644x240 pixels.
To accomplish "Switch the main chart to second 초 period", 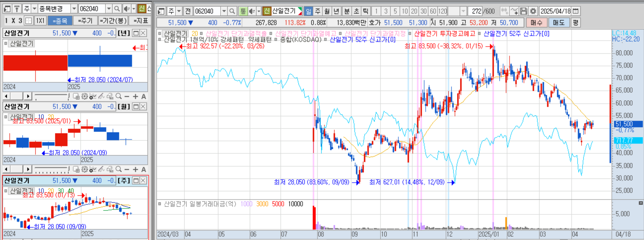I will [x=356, y=11].
